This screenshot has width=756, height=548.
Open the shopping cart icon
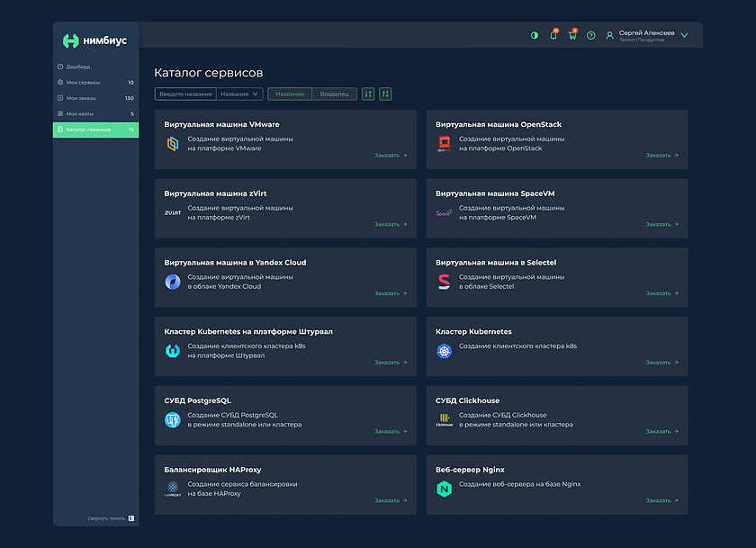tap(571, 35)
